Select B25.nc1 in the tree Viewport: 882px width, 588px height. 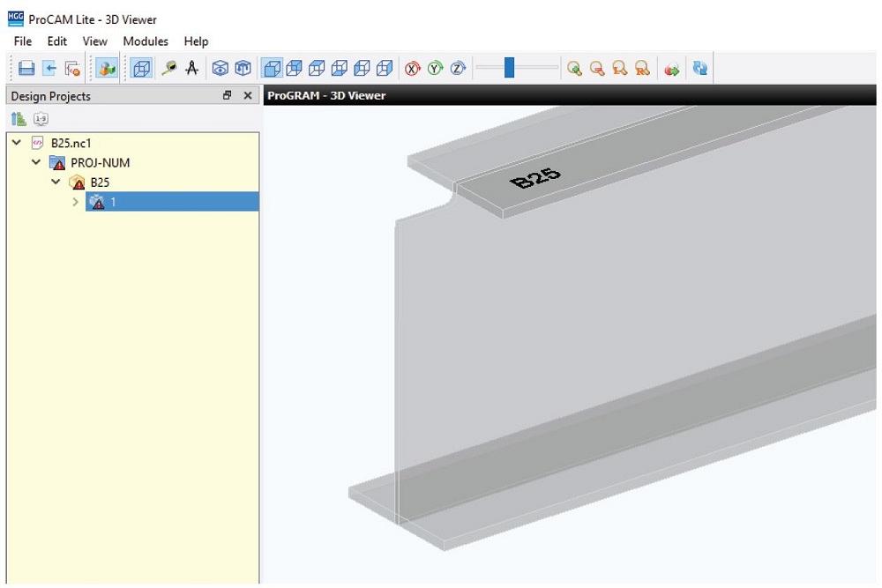(71, 143)
